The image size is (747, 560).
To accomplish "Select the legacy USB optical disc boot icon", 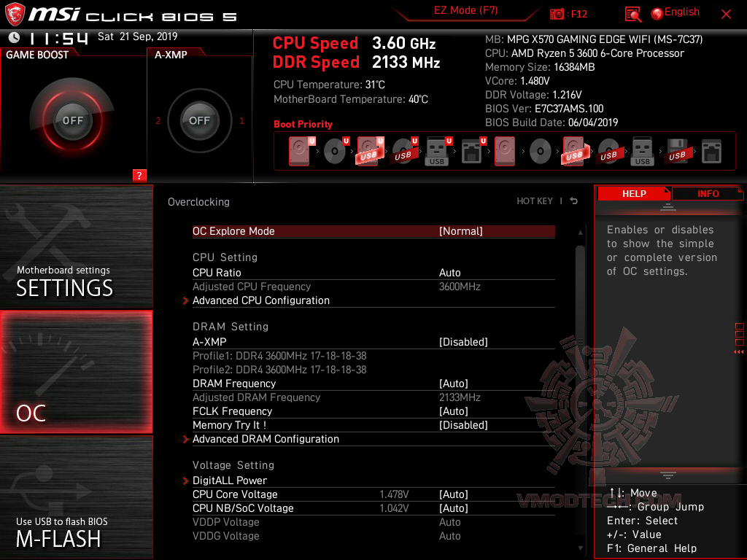I will pyautogui.click(x=608, y=152).
